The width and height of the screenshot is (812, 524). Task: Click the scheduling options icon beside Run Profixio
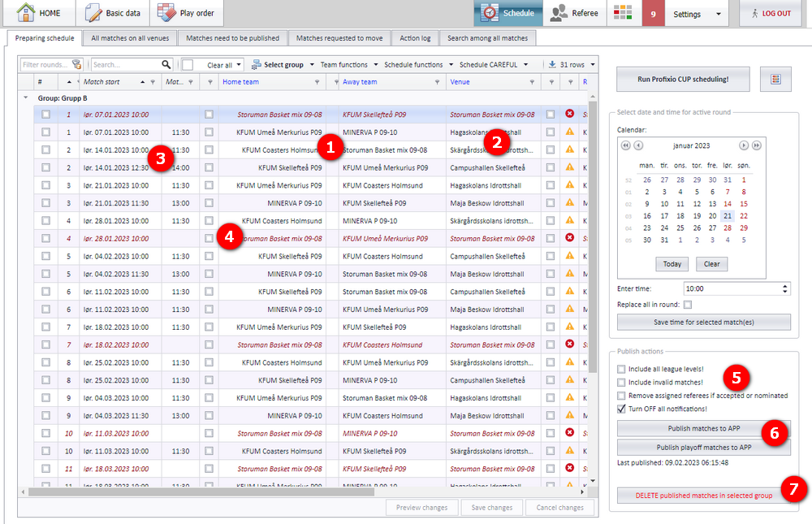[775, 79]
